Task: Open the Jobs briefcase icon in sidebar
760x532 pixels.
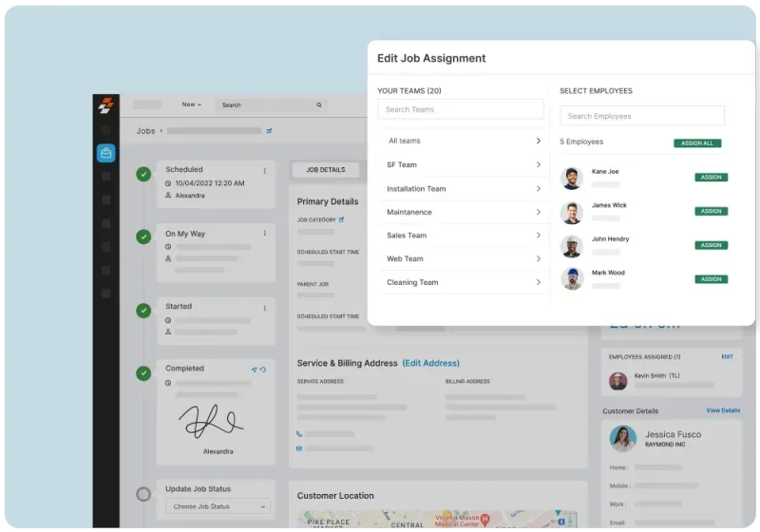Action: tap(105, 153)
